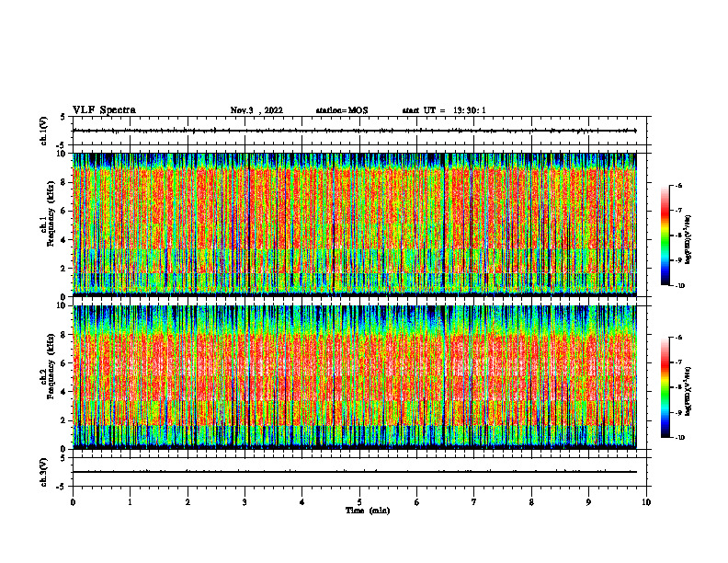Click the "1" tick label on the Time axis

[130, 502]
